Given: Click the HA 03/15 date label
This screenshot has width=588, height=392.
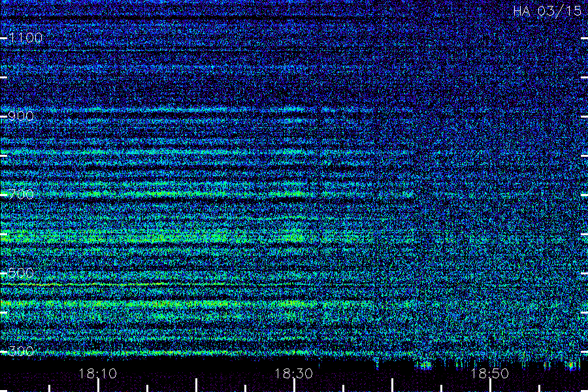Looking at the screenshot, I should pyautogui.click(x=547, y=11).
